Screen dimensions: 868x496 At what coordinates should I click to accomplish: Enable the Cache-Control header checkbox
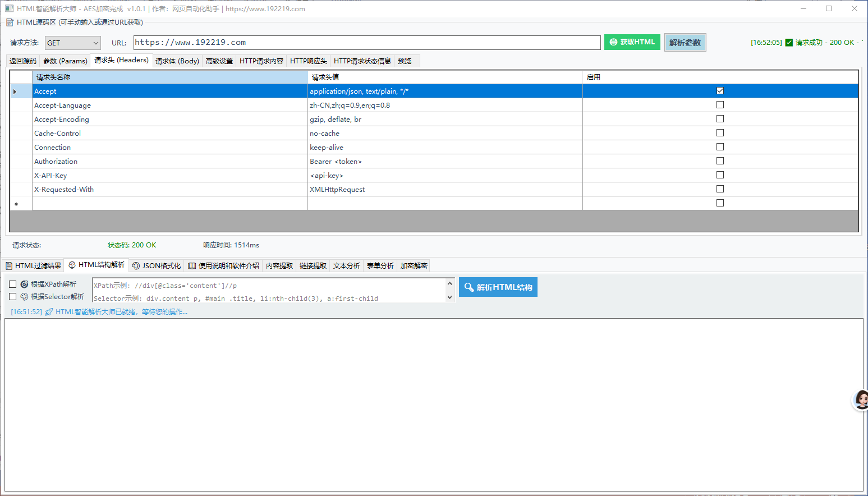720,133
